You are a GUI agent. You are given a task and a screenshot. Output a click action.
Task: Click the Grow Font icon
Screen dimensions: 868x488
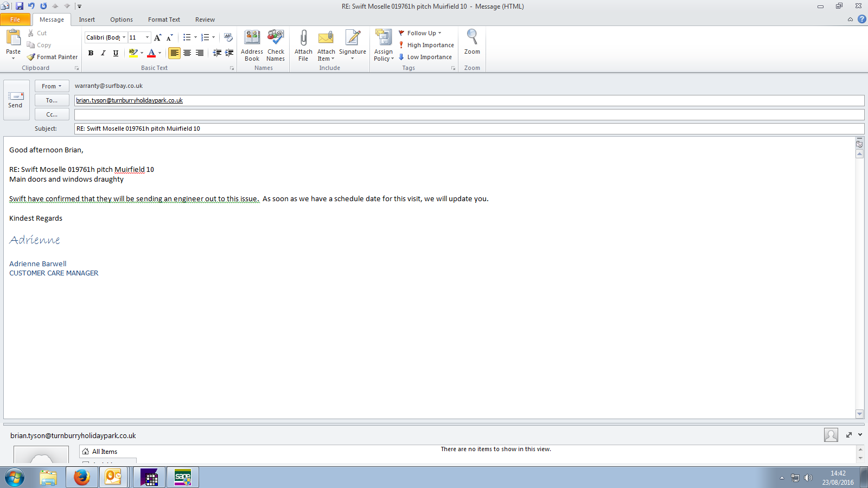point(157,37)
